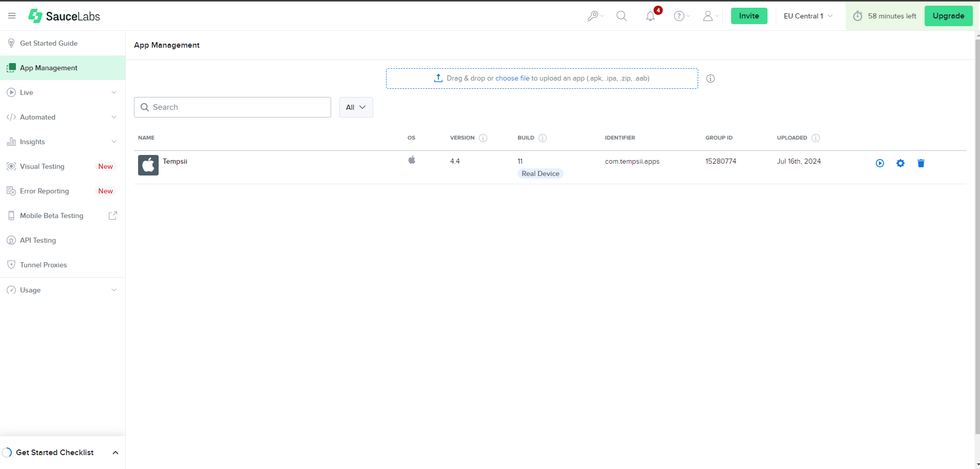Open Get Started Guide
This screenshot has width=980, height=469.
pyautogui.click(x=63, y=43)
